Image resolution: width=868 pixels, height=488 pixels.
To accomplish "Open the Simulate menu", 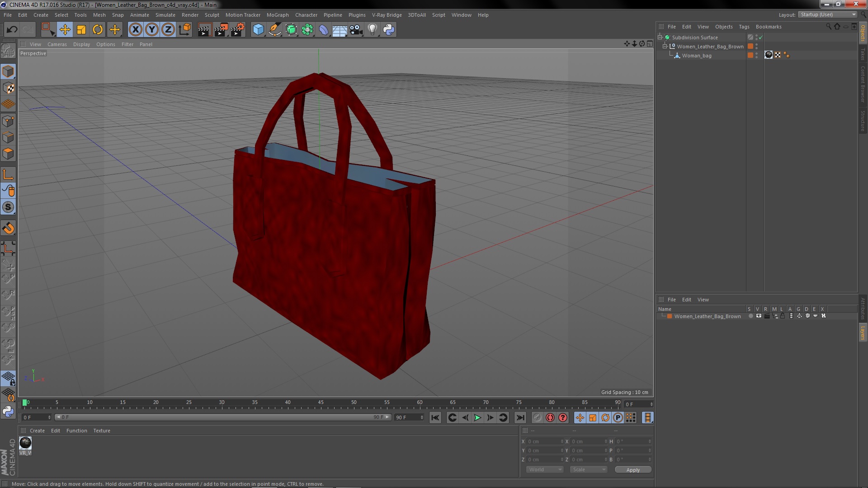I will point(165,15).
